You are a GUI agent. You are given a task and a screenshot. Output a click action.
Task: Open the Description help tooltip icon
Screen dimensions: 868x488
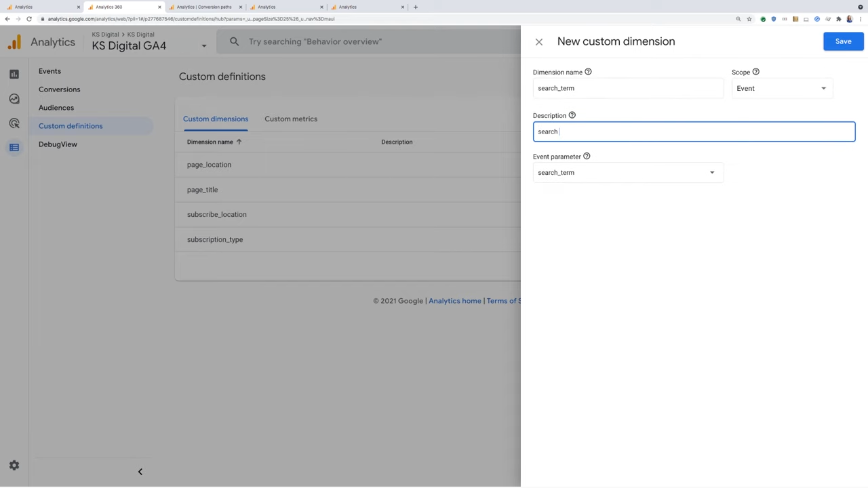572,115
